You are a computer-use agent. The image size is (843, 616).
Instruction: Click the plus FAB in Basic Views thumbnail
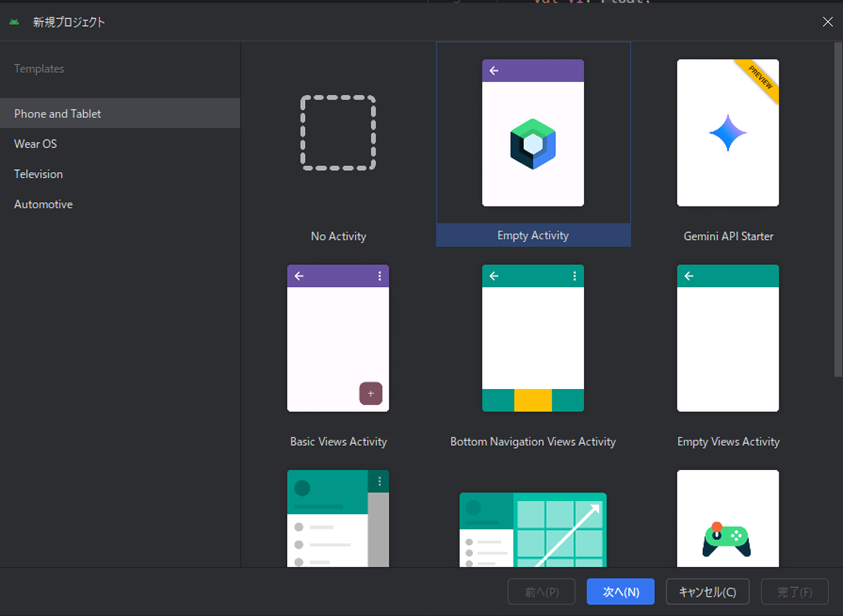point(371,394)
